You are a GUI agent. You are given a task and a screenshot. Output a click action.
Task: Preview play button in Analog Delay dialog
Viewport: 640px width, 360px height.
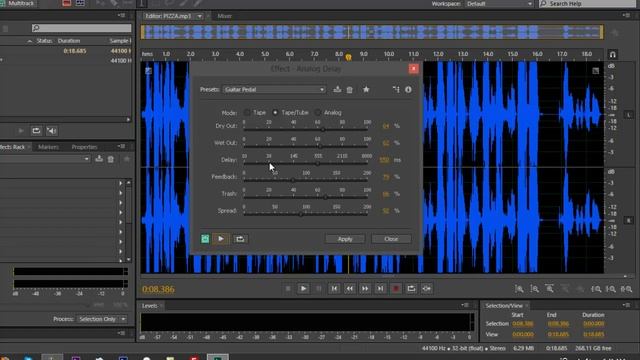[221, 239]
